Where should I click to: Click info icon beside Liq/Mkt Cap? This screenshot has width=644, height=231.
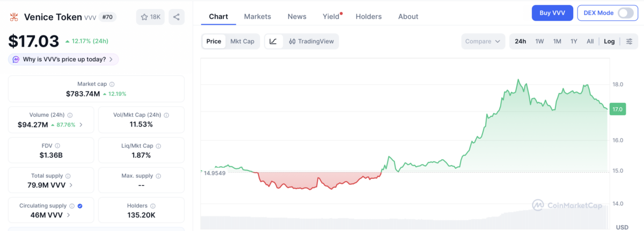tap(158, 146)
